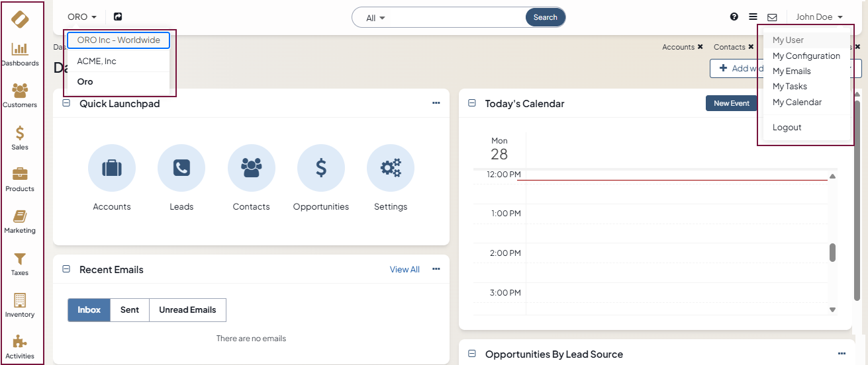This screenshot has width=868, height=365.
Task: Expand the All search scope dropdown
Action: 375,18
